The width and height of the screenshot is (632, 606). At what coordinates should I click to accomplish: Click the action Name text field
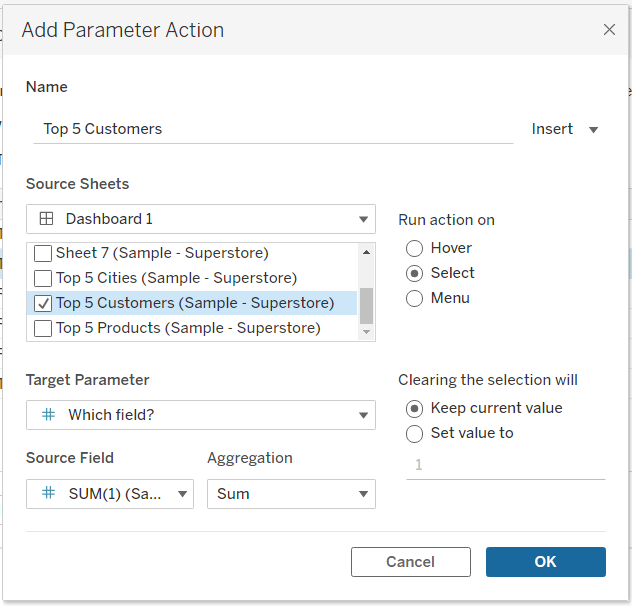tap(272, 129)
